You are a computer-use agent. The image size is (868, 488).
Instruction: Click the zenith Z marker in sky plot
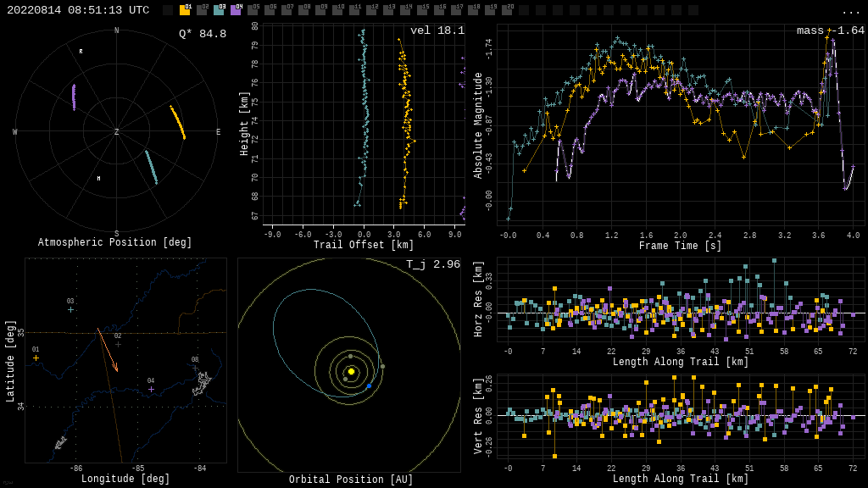coord(117,132)
